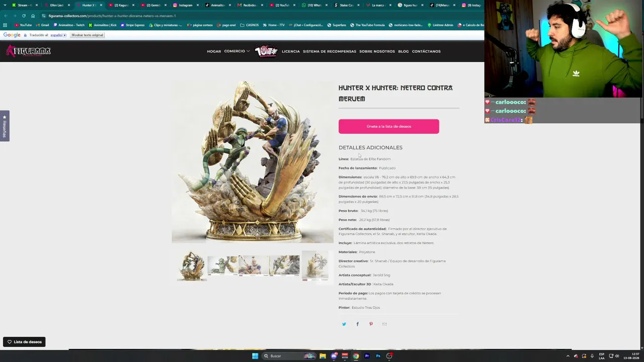Viewport: 644px width, 362px height.
Task: Open Stripe Express bookmark
Action: pyautogui.click(x=132, y=25)
